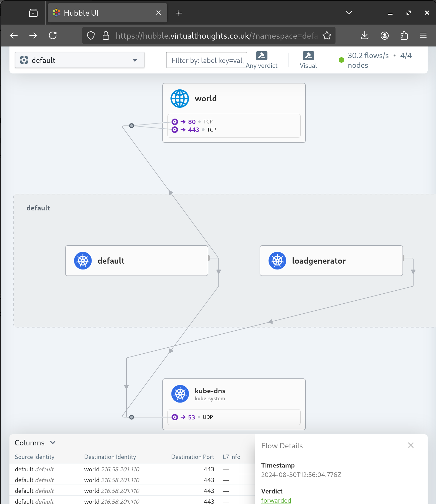The width and height of the screenshot is (436, 504).
Task: View site security padlock info
Action: [x=106, y=35]
